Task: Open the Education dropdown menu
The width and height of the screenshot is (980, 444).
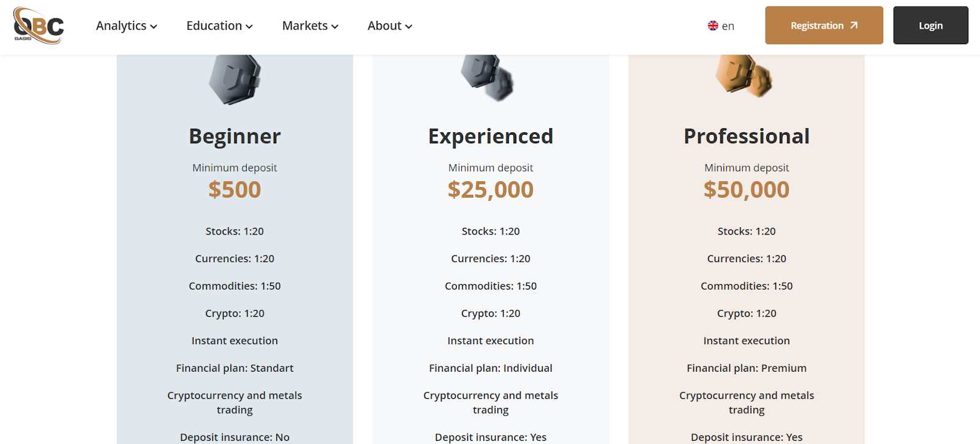Action: (219, 26)
